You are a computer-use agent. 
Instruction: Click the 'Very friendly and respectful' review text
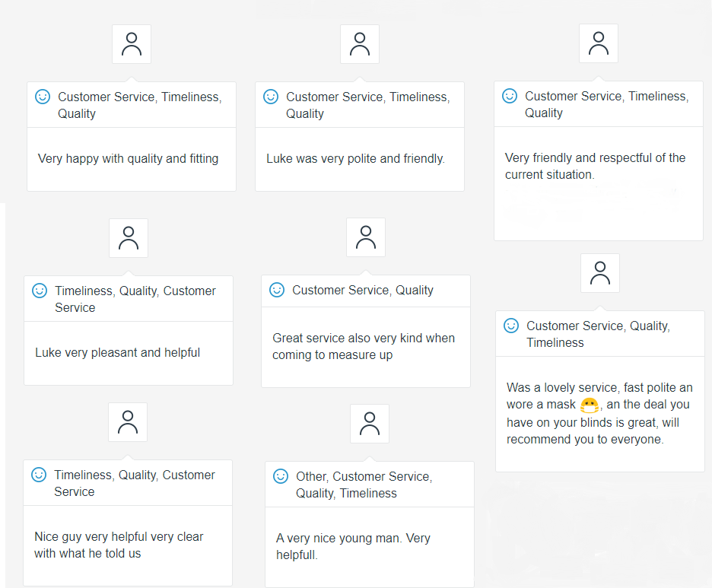pyautogui.click(x=595, y=166)
